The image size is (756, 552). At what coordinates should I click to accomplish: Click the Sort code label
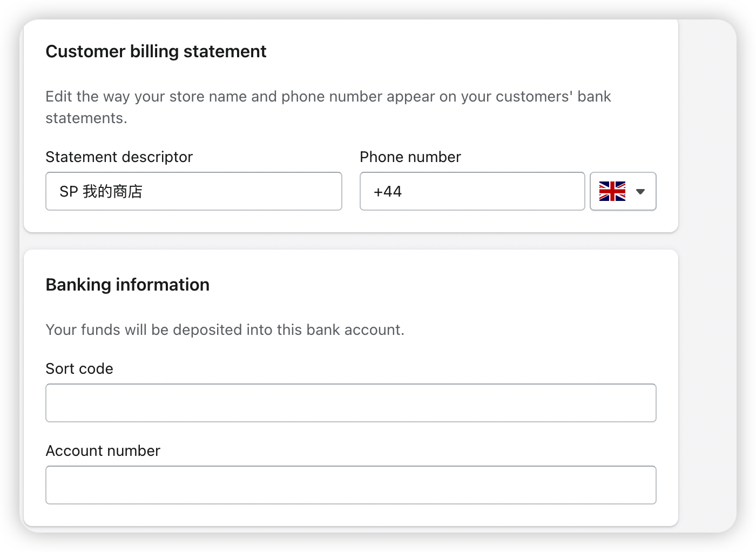(x=79, y=368)
